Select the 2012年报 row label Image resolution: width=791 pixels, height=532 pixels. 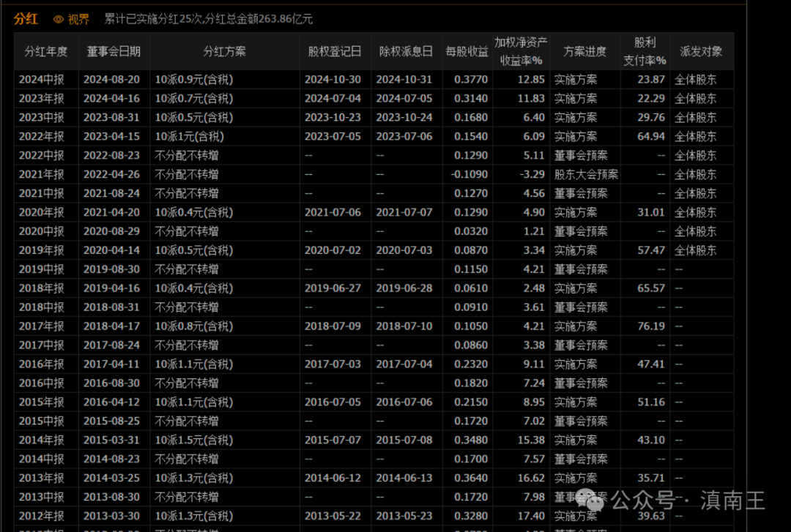point(41,516)
